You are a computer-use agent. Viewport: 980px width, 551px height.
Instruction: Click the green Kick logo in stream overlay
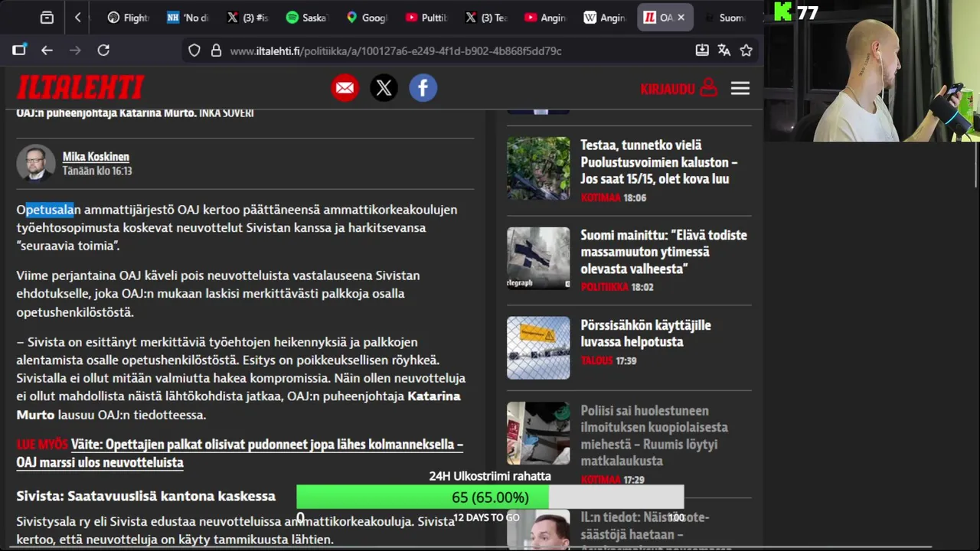point(782,11)
